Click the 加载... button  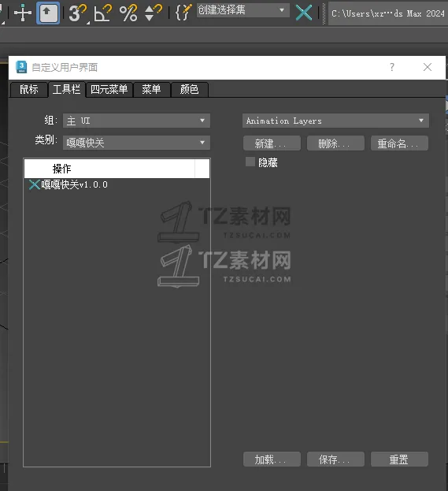click(x=272, y=459)
